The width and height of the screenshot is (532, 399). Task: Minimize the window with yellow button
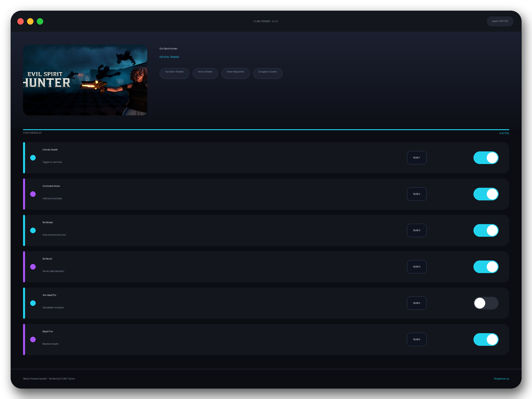[x=30, y=22]
